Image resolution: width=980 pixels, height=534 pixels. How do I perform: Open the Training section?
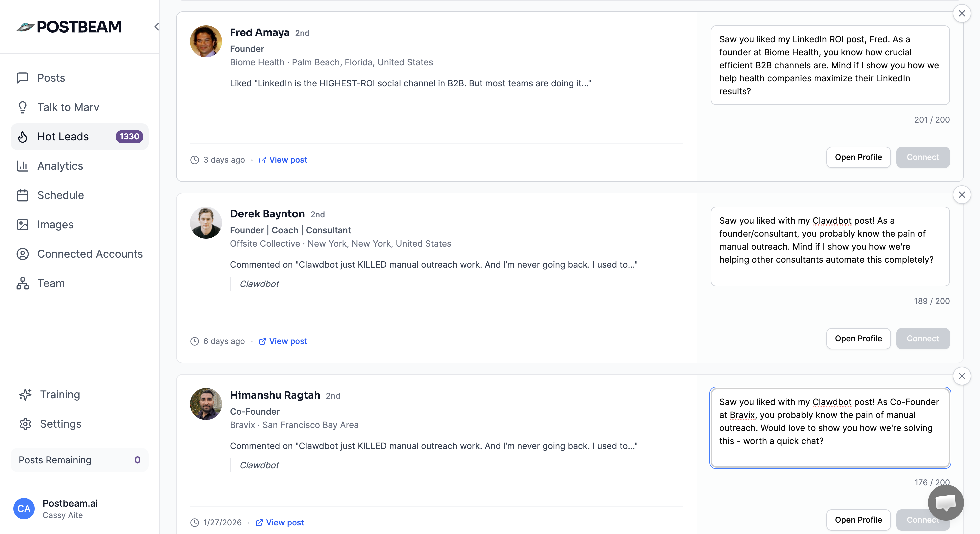(x=60, y=394)
